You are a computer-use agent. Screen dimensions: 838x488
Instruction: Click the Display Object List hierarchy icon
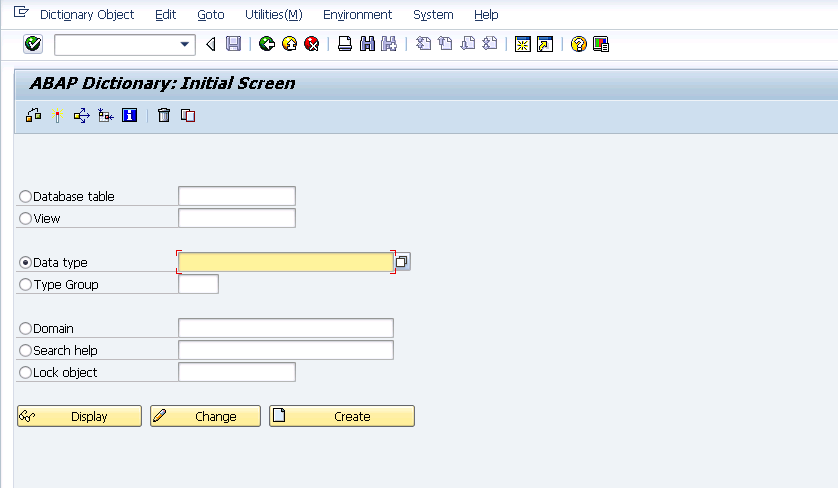pyautogui.click(x=106, y=115)
